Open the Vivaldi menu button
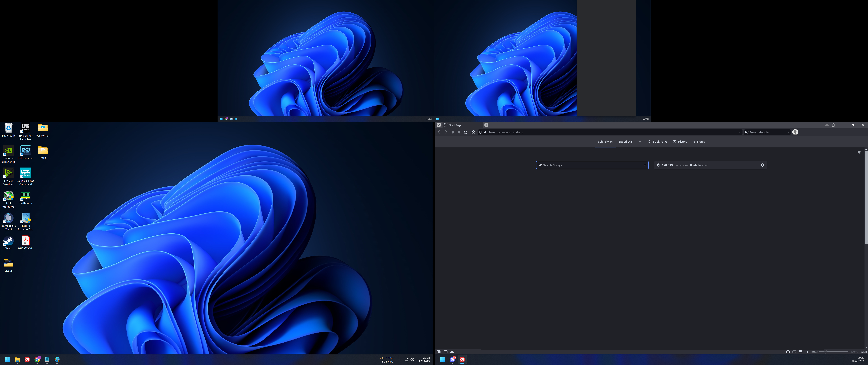Screen dimensions: 868x365 click(x=439, y=125)
